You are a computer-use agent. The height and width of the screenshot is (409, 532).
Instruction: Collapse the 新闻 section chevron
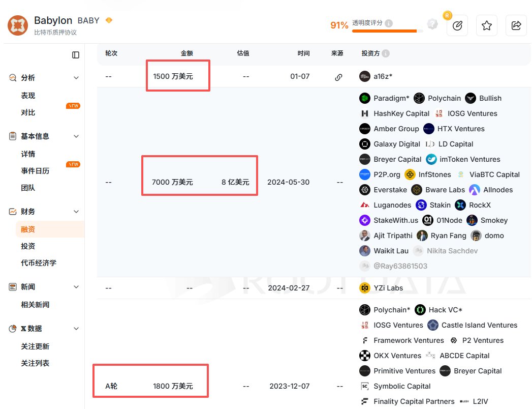coord(76,287)
